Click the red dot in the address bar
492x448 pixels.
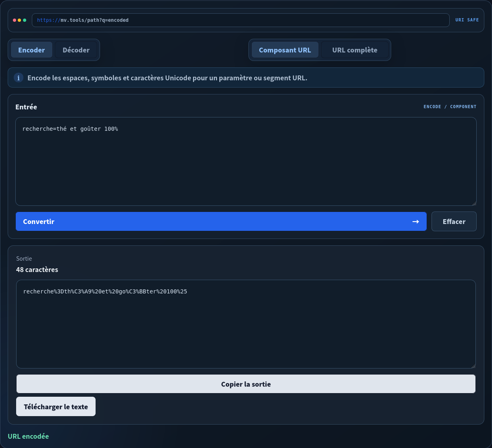coord(15,20)
